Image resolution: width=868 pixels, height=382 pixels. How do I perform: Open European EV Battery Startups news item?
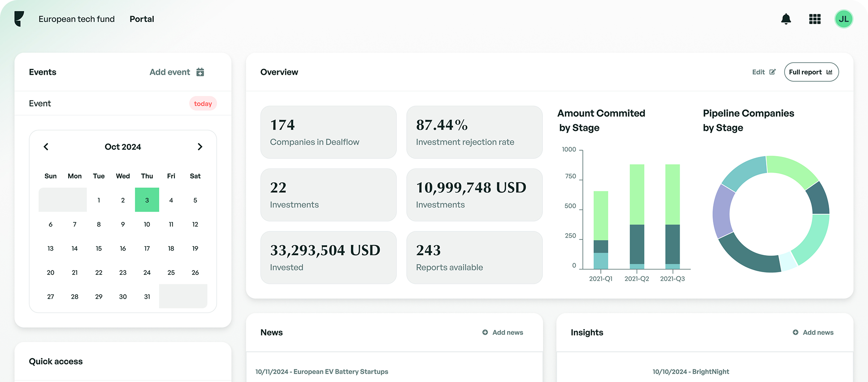coord(322,372)
